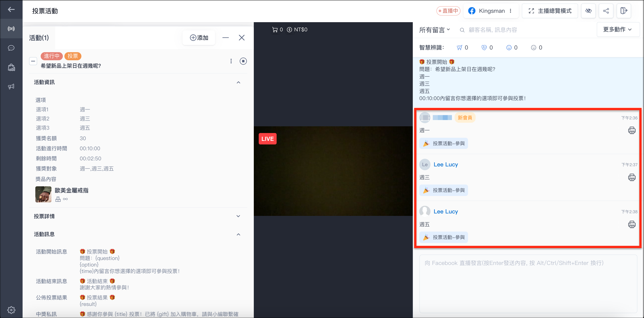The image size is (644, 318).
Task: Open the megaphone announcements sidebar icon
Action: pyautogui.click(x=11, y=86)
